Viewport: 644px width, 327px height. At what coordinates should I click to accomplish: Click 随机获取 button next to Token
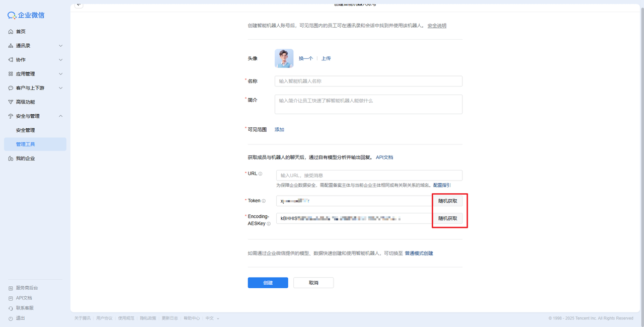(x=447, y=201)
